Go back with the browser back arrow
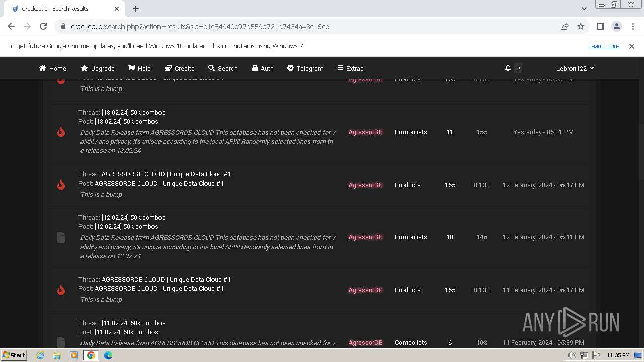 pyautogui.click(x=11, y=26)
